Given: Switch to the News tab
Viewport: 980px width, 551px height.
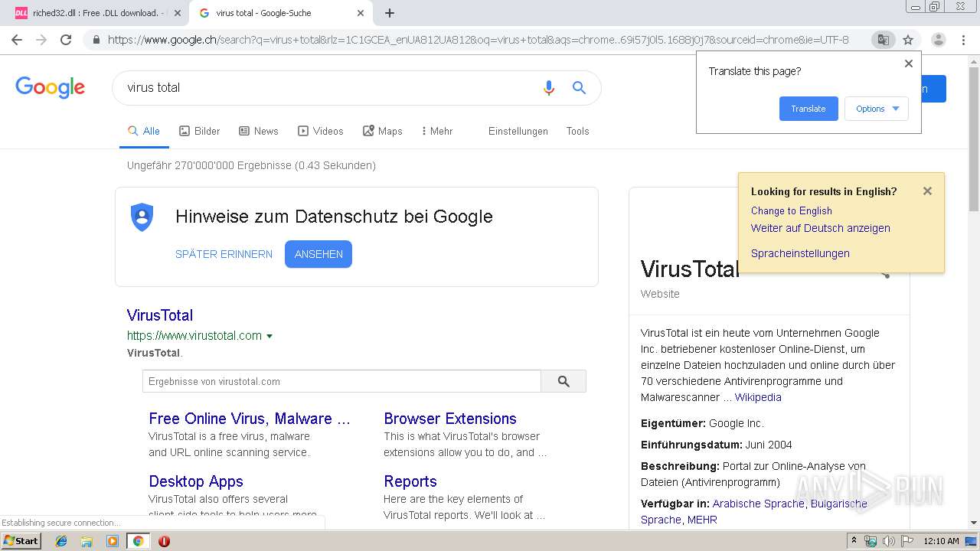Looking at the screenshot, I should (x=259, y=131).
